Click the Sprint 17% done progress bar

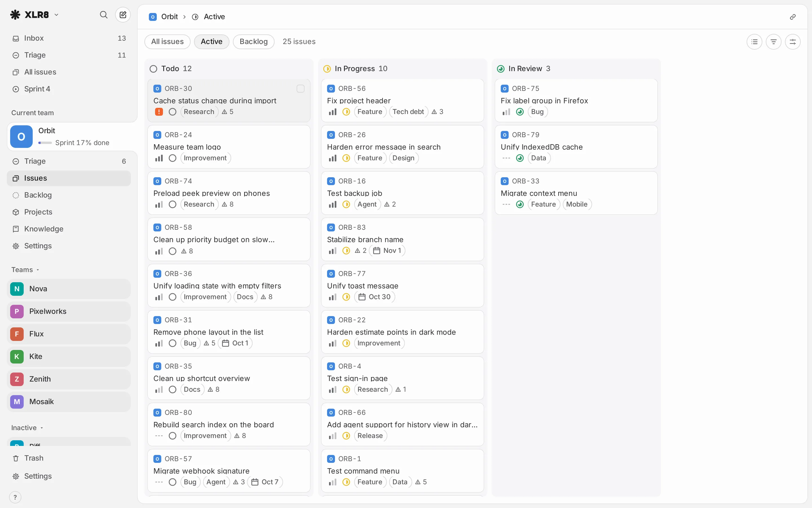(45, 143)
